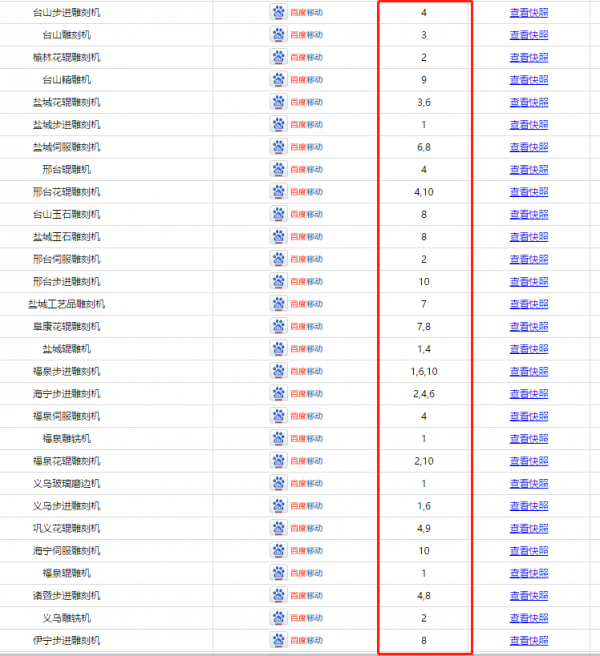Image resolution: width=600 pixels, height=656 pixels.
Task: View snapshot link for 邢台步进雕刻机
Action: (529, 282)
